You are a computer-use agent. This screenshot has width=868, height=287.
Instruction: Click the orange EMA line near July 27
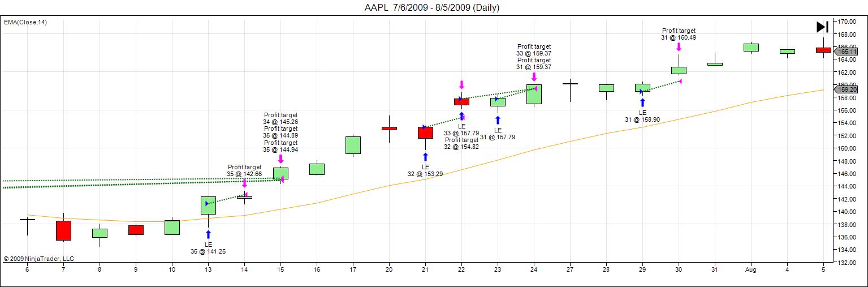[570, 142]
